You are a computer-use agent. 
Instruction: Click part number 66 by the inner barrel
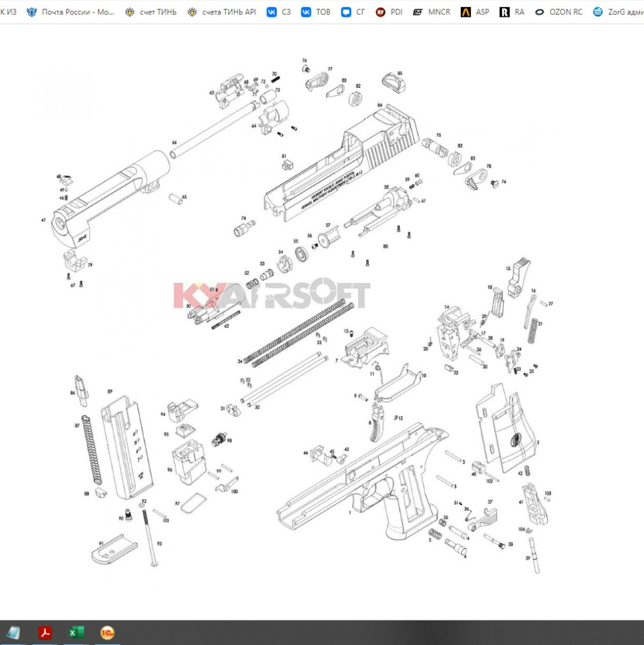click(174, 143)
